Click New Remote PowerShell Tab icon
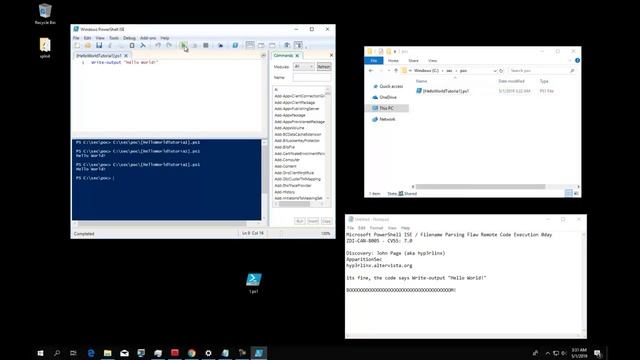640x360 pixels. (220, 45)
